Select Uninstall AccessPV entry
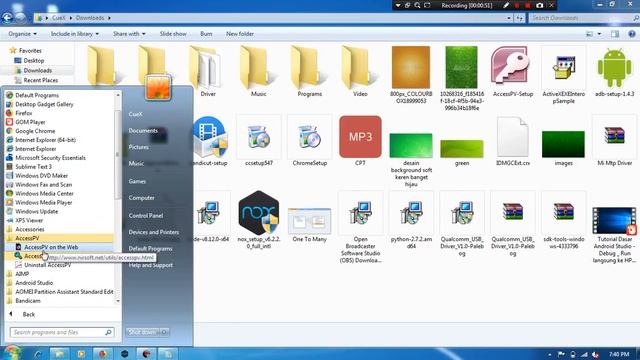This screenshot has width=640, height=360. pyautogui.click(x=47, y=265)
